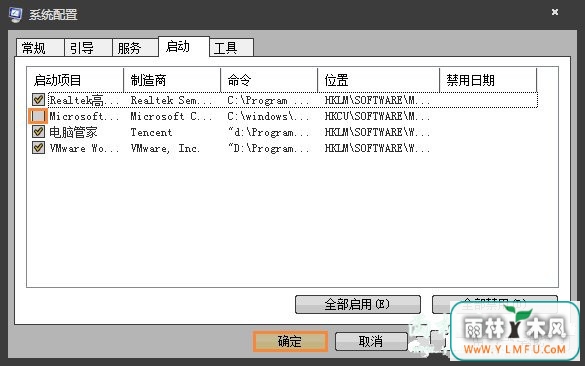
Task: Click the C:\windows\... command cell
Action: (269, 116)
